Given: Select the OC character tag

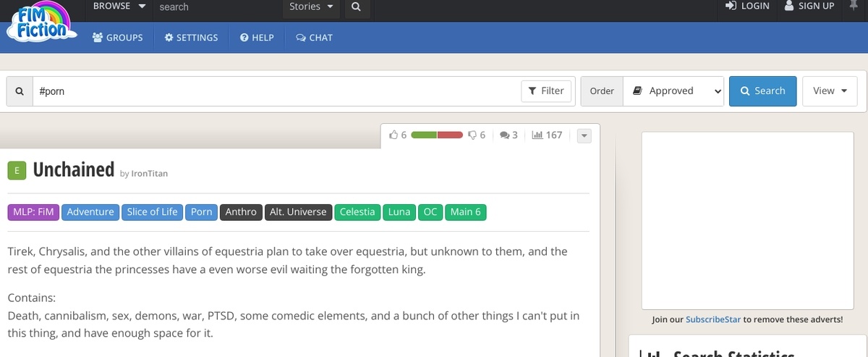Looking at the screenshot, I should (x=430, y=212).
